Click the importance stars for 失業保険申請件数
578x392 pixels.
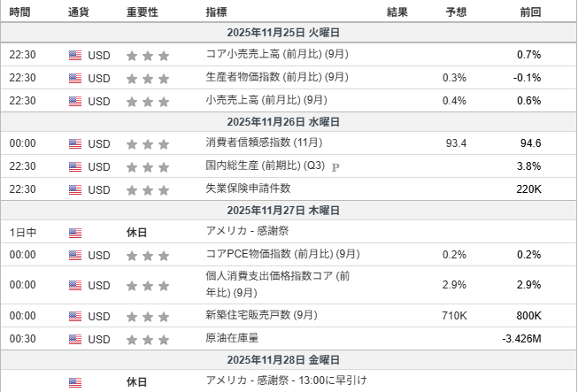147,189
